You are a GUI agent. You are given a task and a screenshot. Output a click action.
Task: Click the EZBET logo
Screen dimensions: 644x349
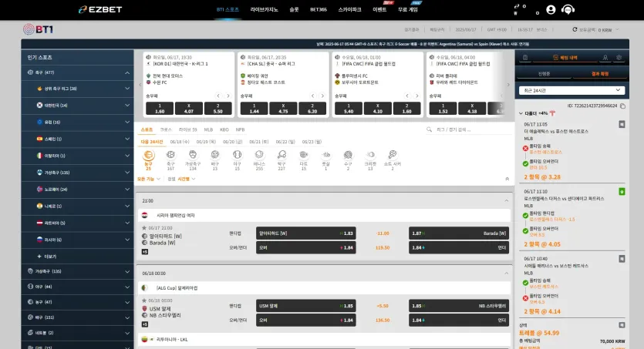(x=100, y=9)
